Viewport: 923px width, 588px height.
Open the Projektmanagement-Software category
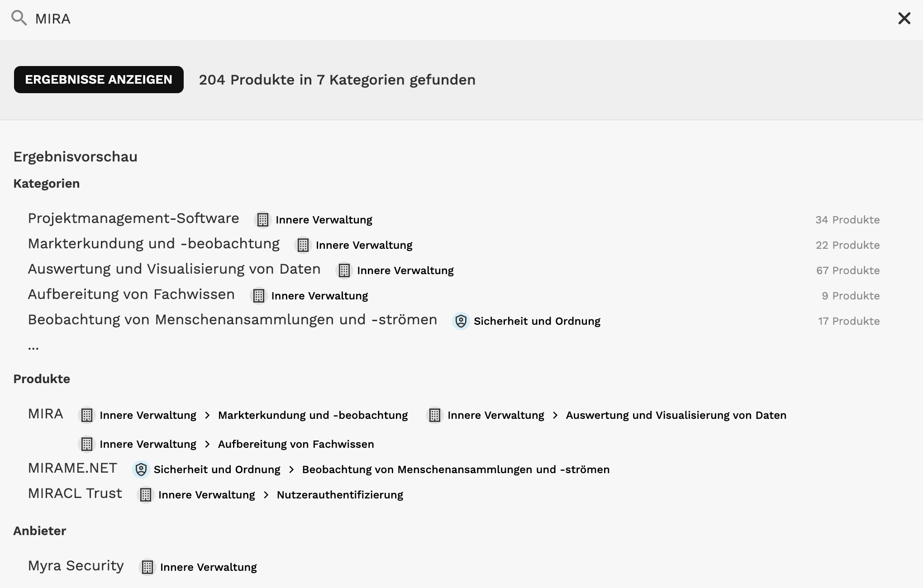[x=133, y=218]
